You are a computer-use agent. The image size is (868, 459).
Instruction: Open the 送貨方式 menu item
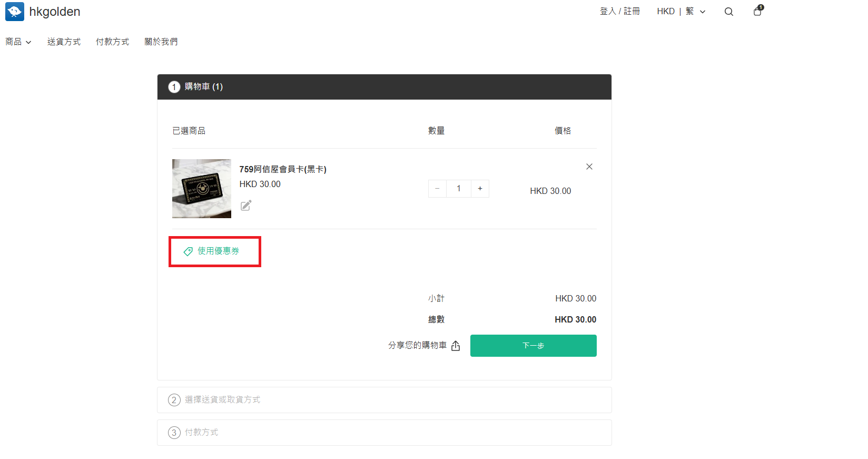point(64,42)
